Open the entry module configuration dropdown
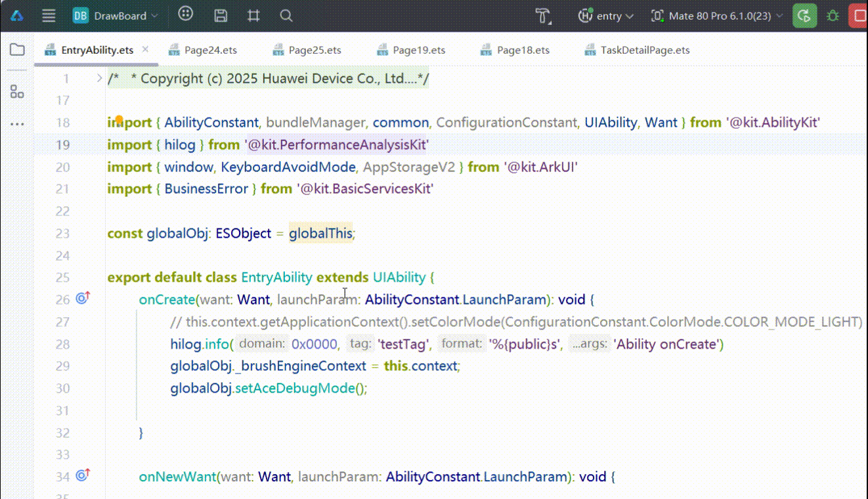 (605, 16)
